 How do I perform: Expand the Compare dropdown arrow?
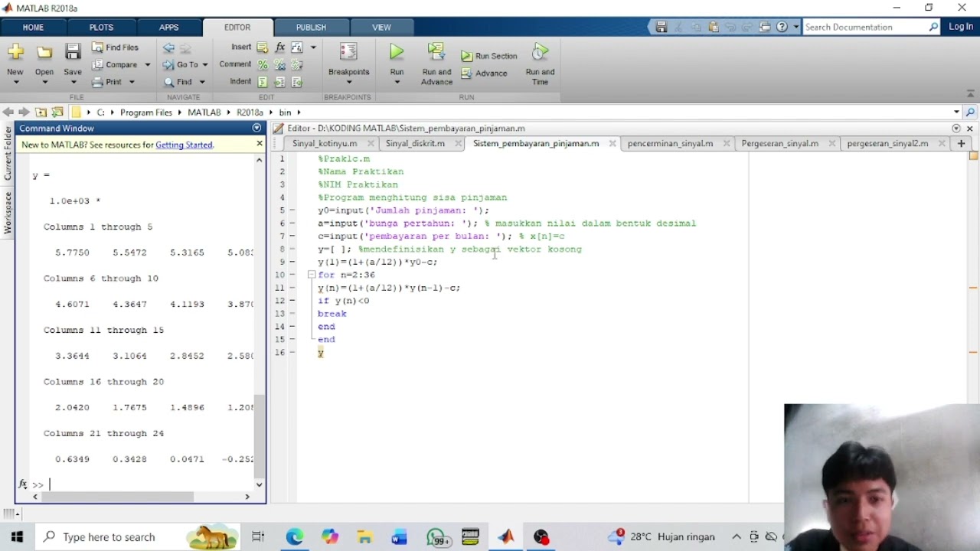(147, 65)
